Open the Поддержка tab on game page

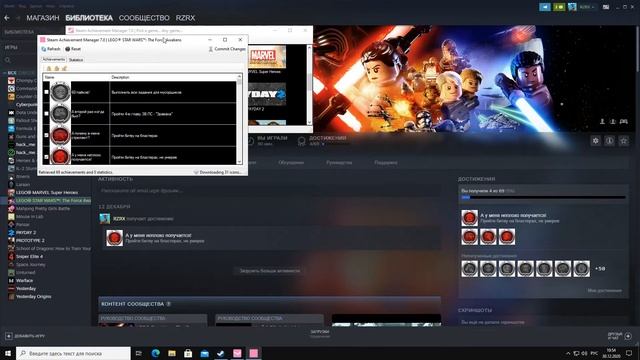click(x=386, y=162)
